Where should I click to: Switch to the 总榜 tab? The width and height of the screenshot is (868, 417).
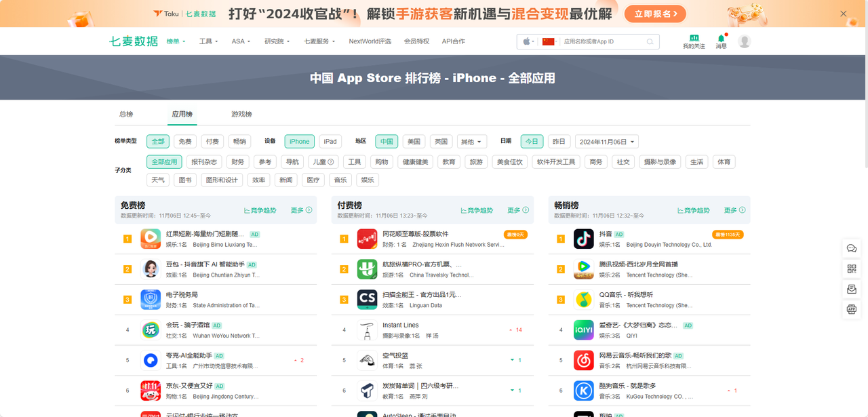126,115
